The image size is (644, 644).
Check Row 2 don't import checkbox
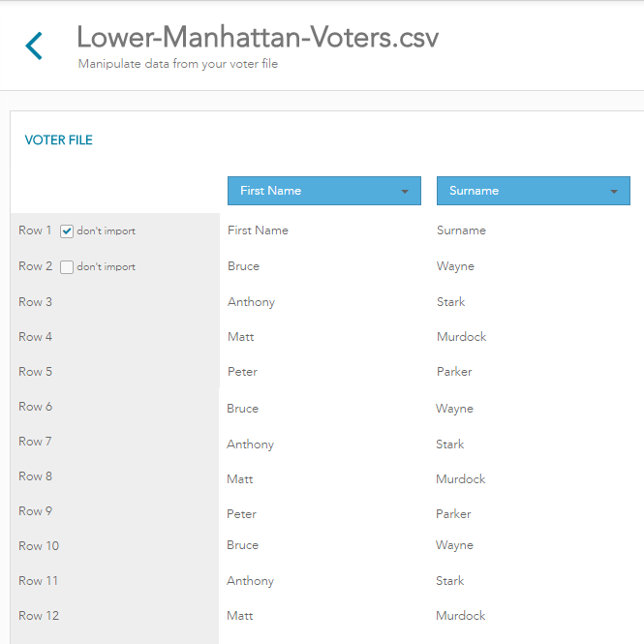67,267
